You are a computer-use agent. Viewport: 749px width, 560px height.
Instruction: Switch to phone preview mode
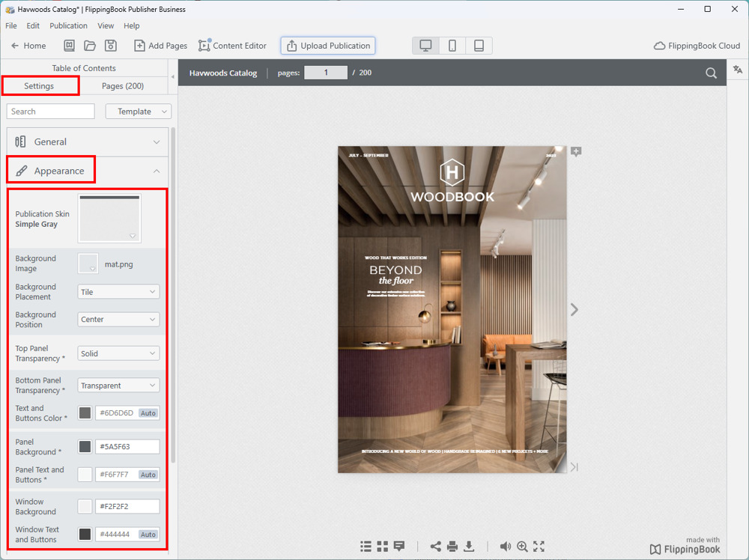point(452,46)
